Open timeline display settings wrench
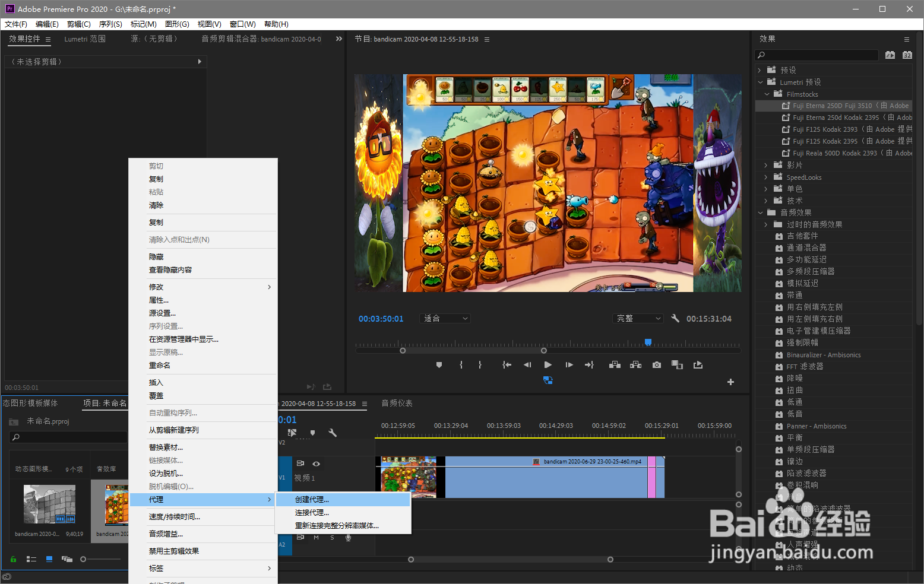 pyautogui.click(x=333, y=433)
